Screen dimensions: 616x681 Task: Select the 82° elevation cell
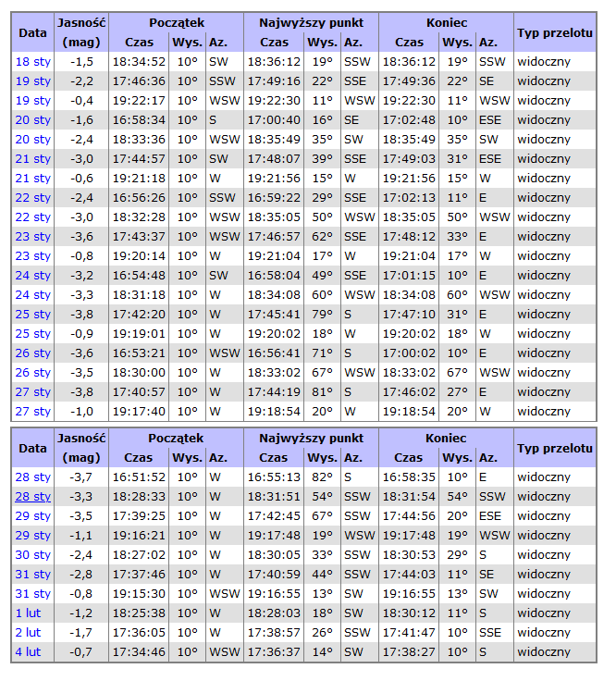coord(322,477)
